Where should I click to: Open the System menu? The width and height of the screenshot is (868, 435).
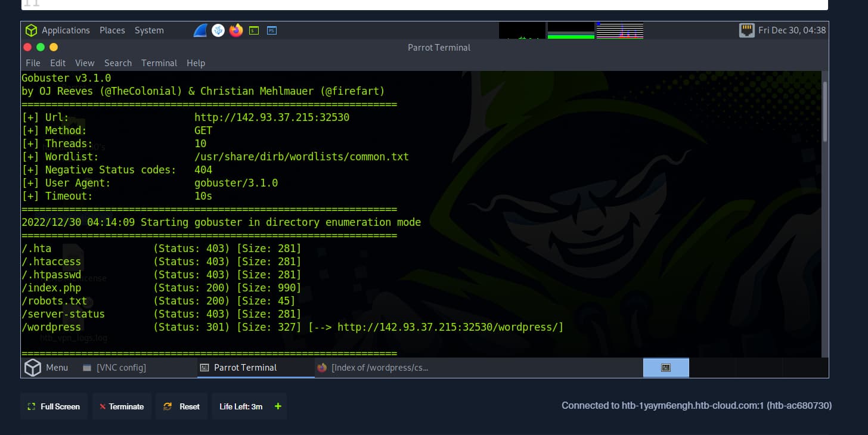(x=149, y=30)
